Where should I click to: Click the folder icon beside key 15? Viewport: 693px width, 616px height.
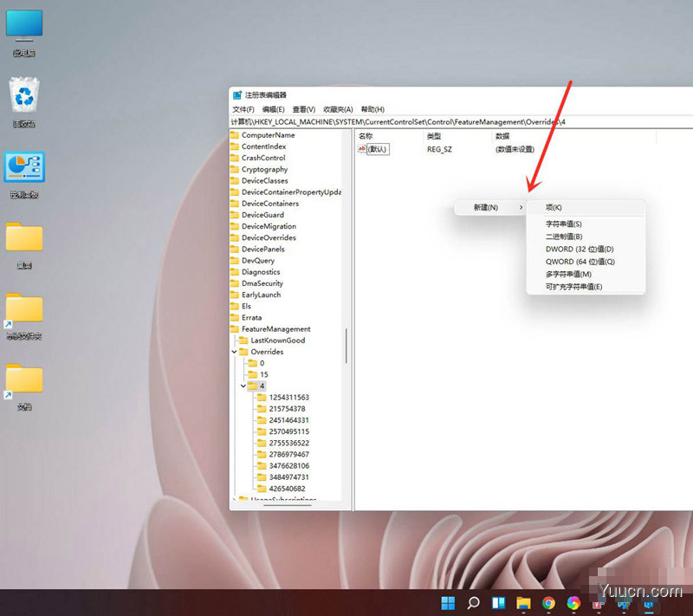pos(253,374)
